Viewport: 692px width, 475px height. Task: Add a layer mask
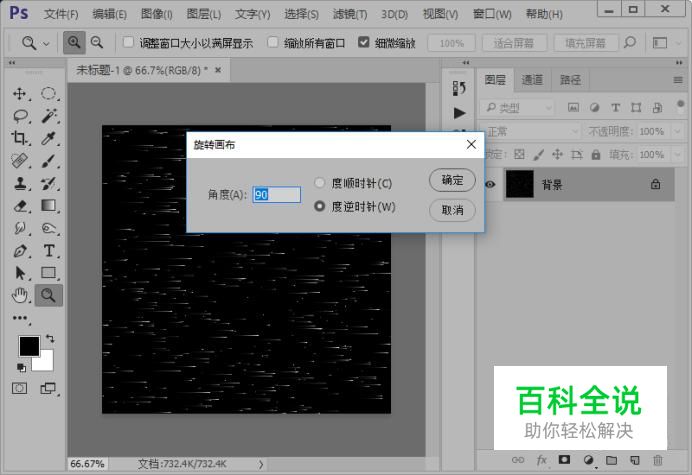564,460
